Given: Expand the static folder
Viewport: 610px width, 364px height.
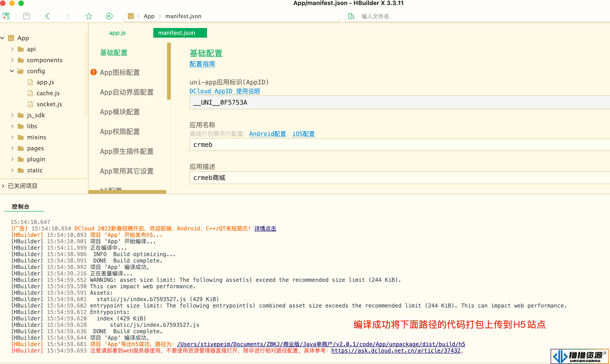Looking at the screenshot, I should (12, 171).
